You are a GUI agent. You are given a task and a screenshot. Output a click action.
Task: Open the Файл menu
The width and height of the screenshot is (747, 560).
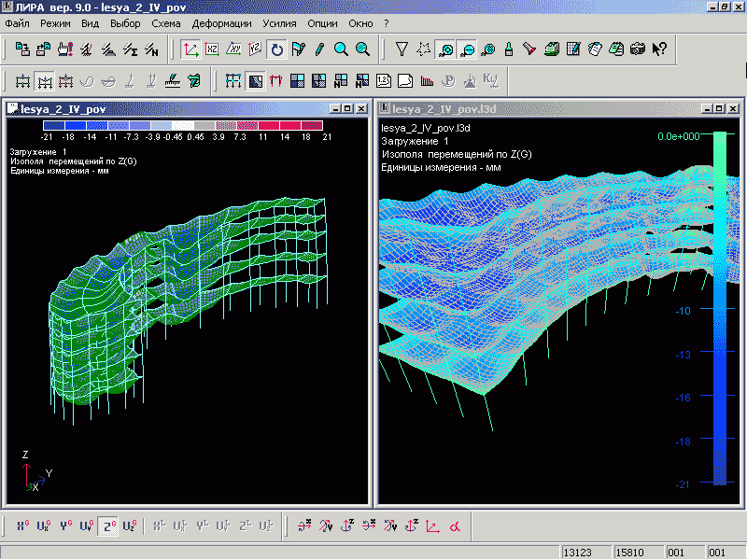17,21
